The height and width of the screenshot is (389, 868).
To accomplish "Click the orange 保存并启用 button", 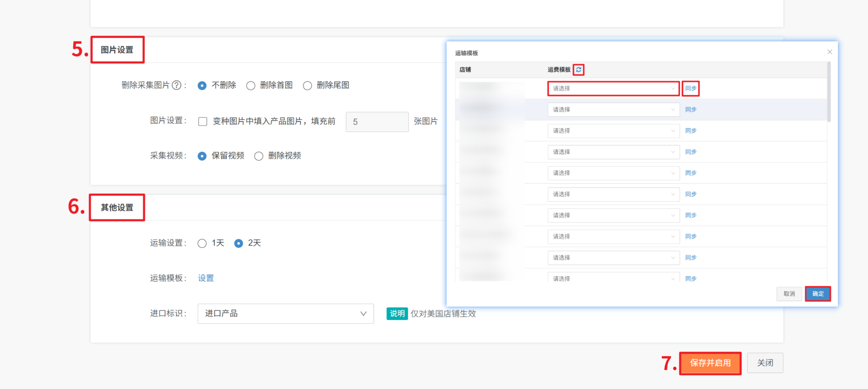I will click(x=710, y=363).
